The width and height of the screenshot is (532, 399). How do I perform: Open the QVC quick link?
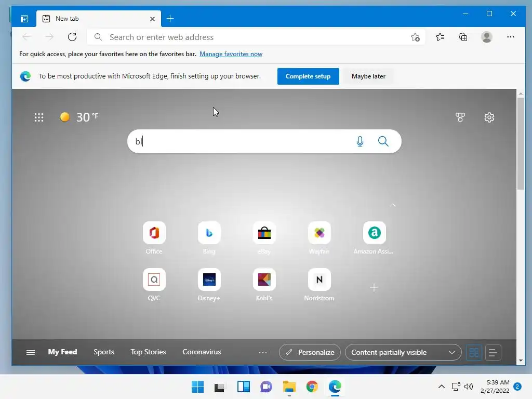(154, 285)
